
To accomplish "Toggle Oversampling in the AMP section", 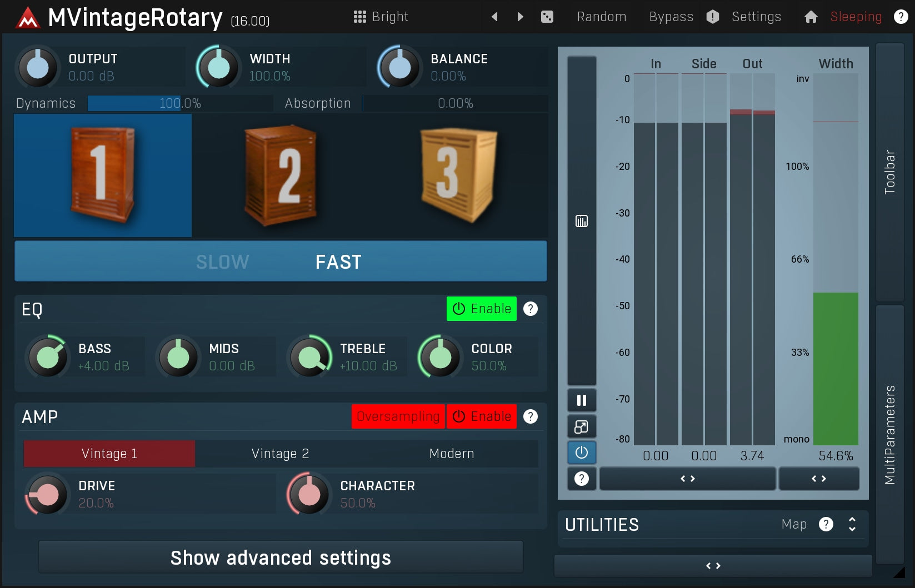I will [398, 416].
